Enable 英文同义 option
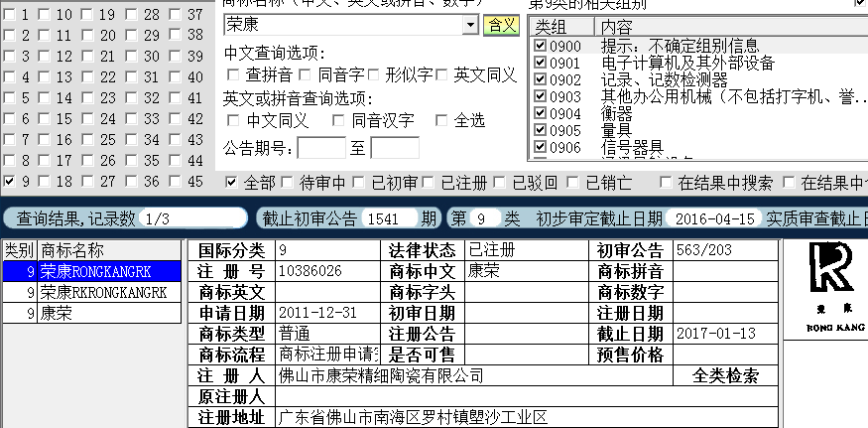868x428 pixels. (441, 74)
